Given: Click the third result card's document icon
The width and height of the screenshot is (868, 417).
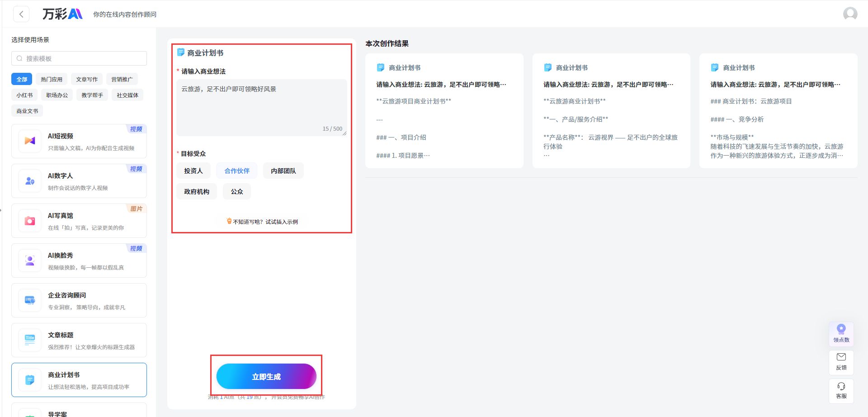Looking at the screenshot, I should 715,67.
